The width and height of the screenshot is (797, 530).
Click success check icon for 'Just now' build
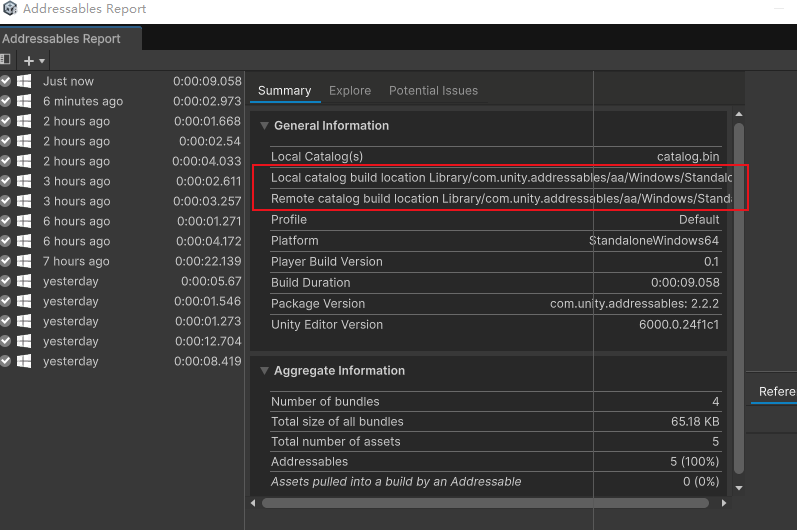tap(6, 81)
